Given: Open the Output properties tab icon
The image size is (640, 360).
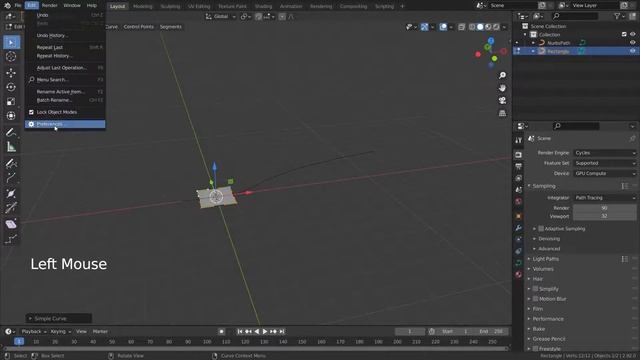Looking at the screenshot, I should point(518,167).
